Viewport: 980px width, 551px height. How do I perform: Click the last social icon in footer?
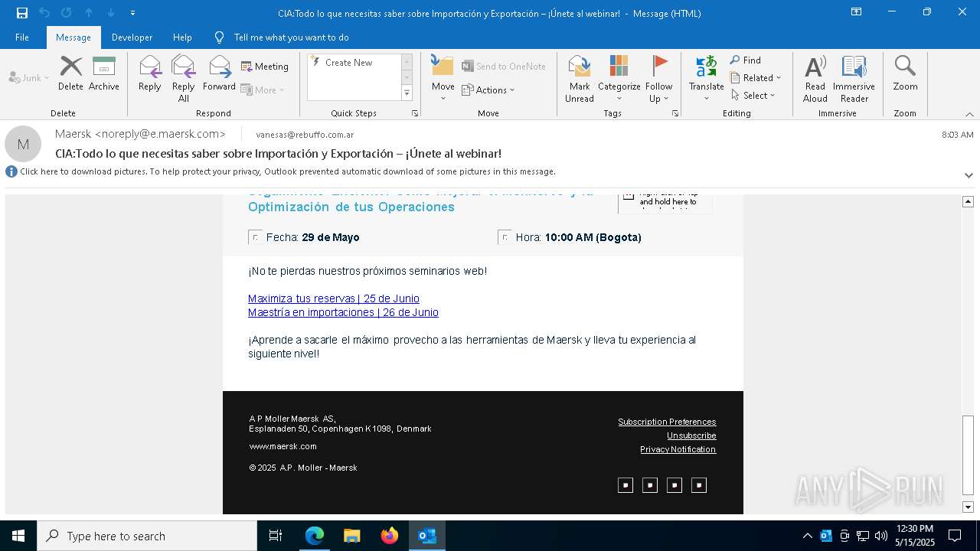click(x=699, y=485)
